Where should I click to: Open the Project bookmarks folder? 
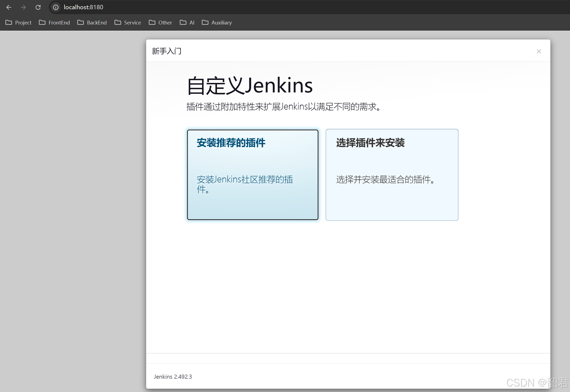[x=19, y=23]
